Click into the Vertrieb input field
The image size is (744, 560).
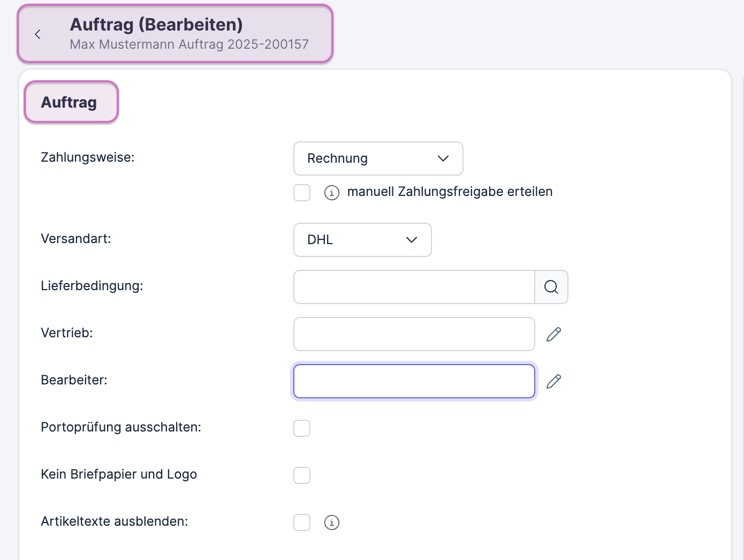click(414, 334)
